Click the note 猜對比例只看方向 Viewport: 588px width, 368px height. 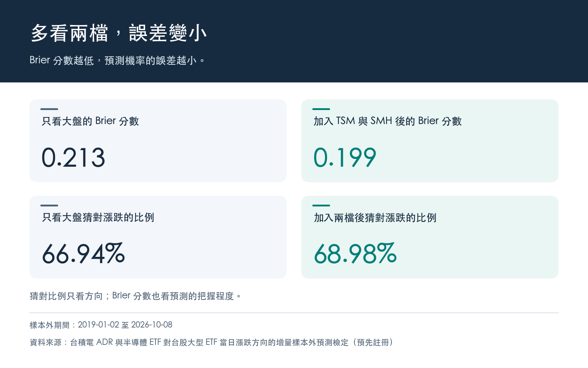pos(66,296)
